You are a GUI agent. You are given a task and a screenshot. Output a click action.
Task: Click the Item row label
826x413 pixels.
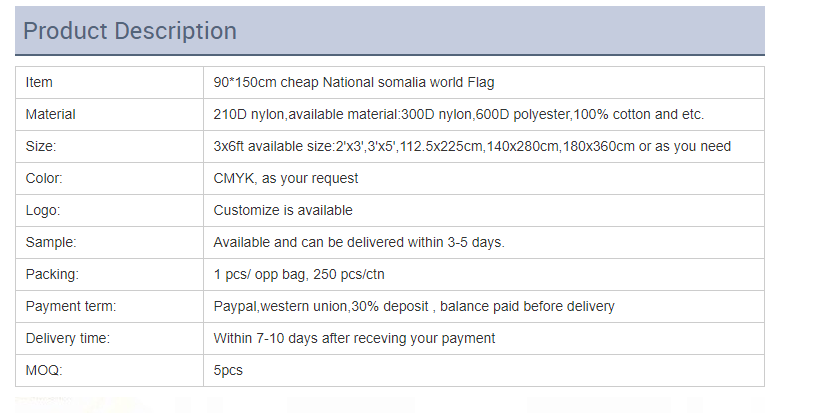[x=39, y=82]
